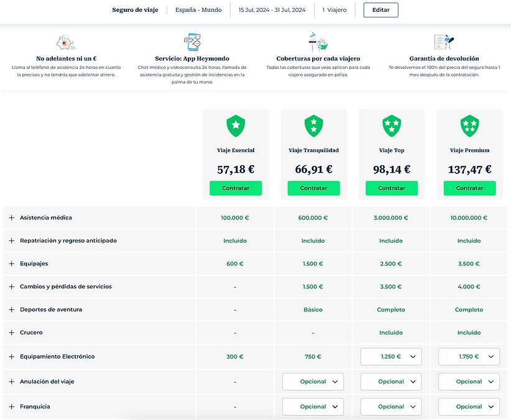This screenshot has height=420, width=511.
Task: Click the 100.000 € Asistencia médica value
Action: click(x=234, y=217)
